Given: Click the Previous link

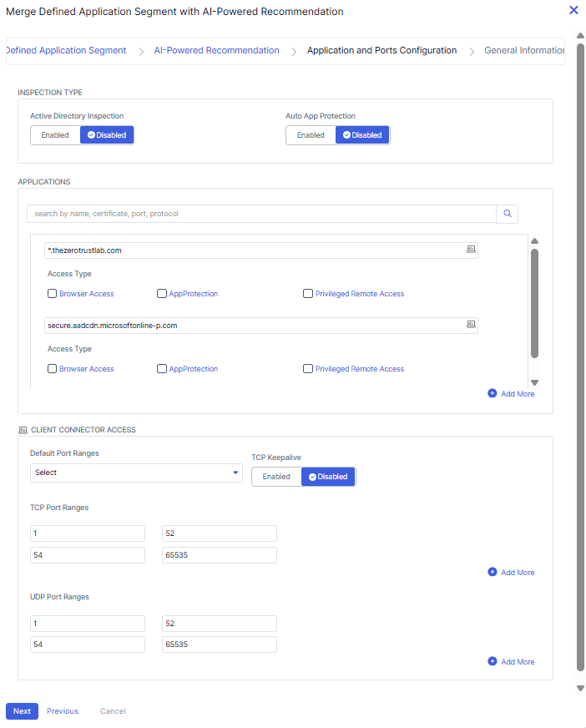Looking at the screenshot, I should [x=63, y=711].
